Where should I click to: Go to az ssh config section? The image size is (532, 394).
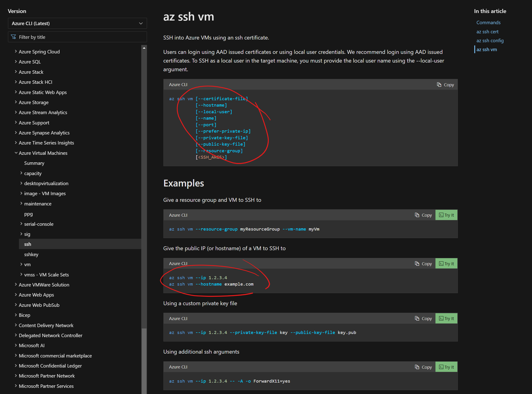coord(490,41)
